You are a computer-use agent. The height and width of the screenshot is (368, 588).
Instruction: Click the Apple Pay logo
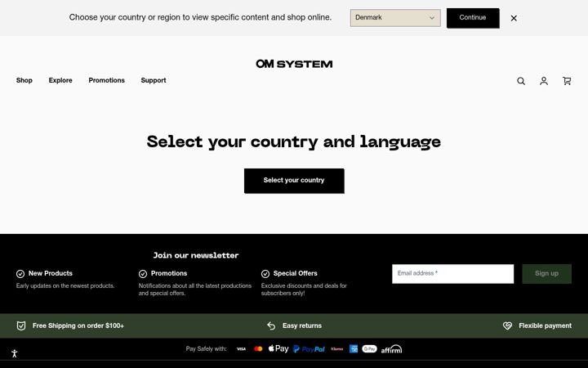(x=278, y=349)
